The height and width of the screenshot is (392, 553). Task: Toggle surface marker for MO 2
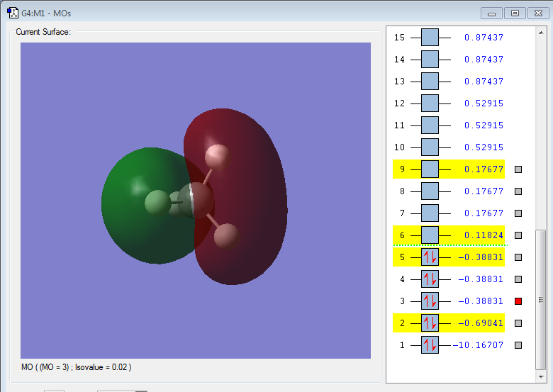click(518, 323)
